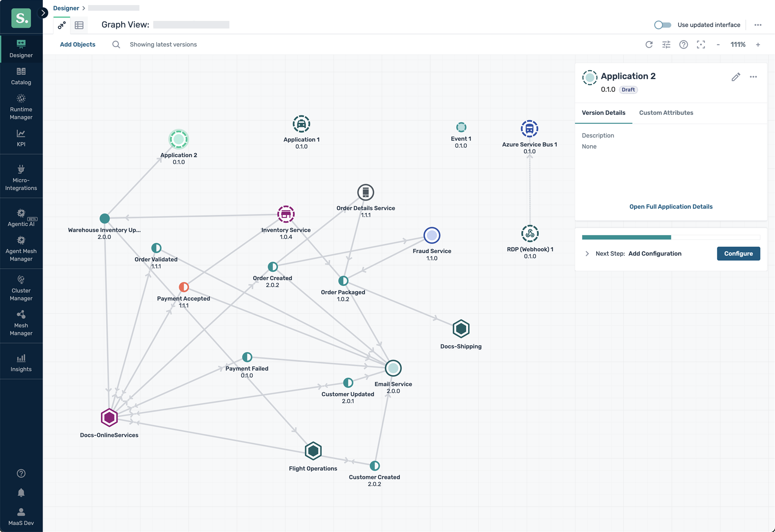
Task: Open the KPI section
Action: click(21, 138)
